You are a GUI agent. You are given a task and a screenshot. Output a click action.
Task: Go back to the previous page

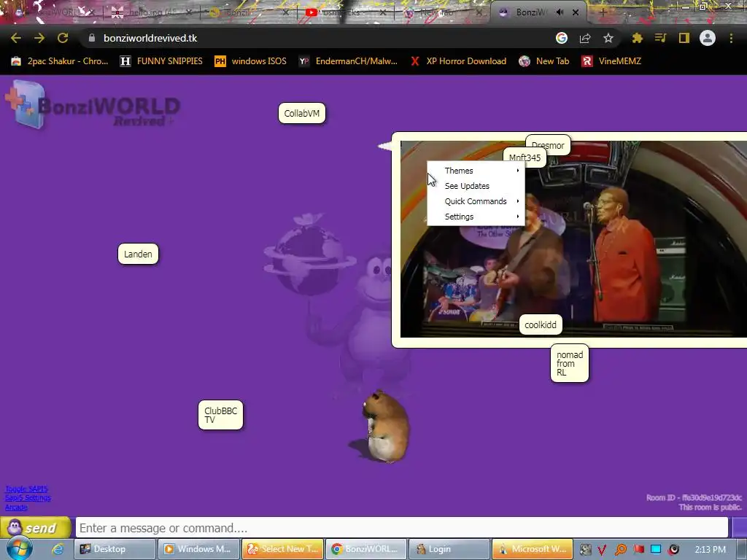click(16, 38)
